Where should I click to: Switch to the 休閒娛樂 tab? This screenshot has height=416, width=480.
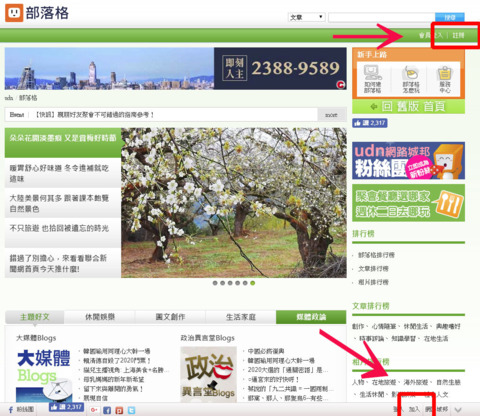[x=100, y=317]
